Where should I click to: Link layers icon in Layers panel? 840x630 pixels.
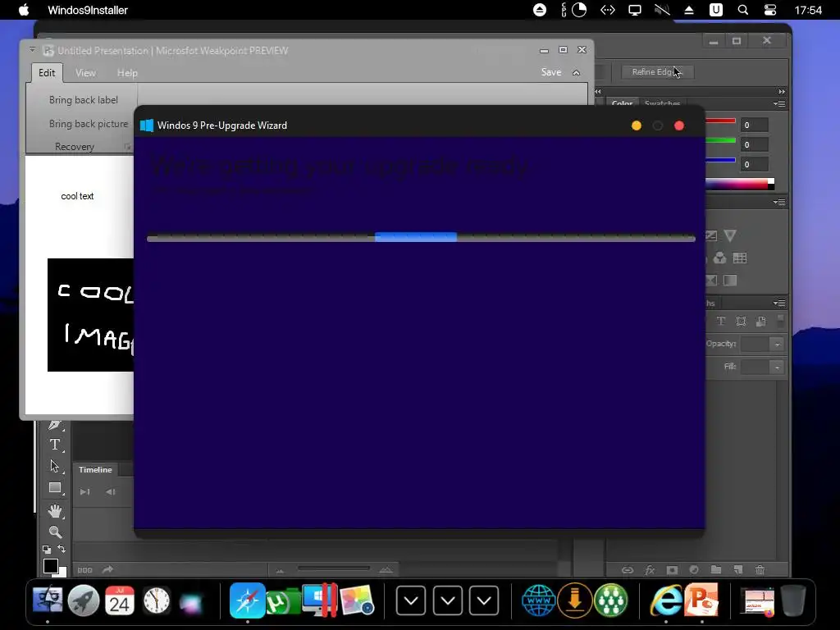coord(628,570)
